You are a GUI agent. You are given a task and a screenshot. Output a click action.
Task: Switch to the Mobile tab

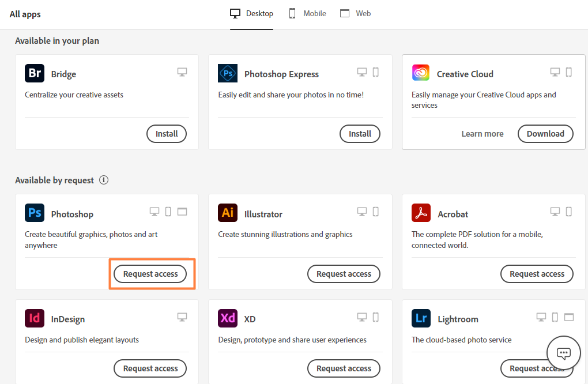tap(307, 13)
